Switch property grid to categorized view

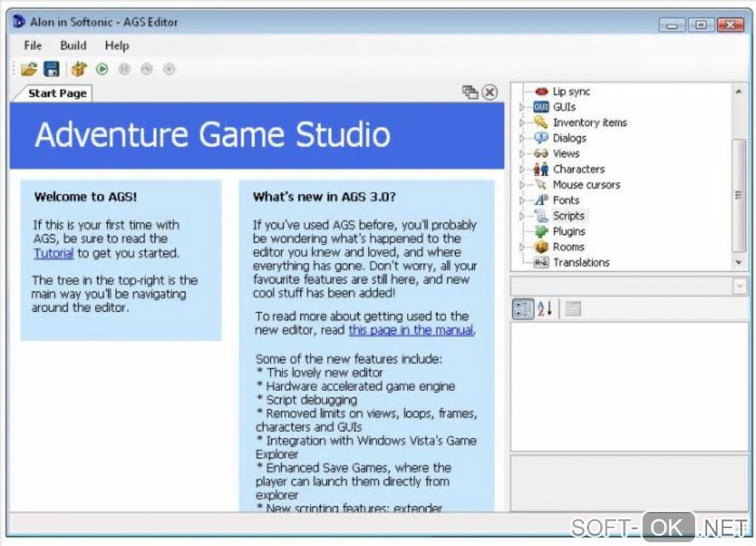point(523,309)
